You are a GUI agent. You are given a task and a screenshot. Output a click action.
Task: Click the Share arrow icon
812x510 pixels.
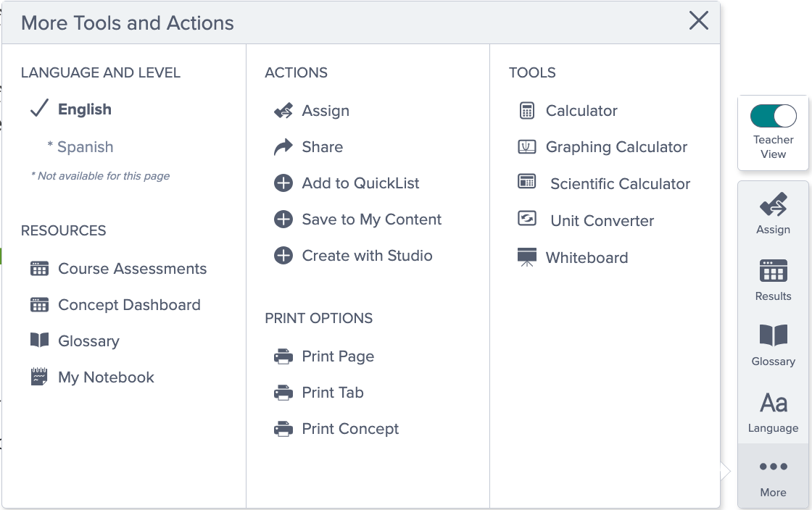[283, 147]
